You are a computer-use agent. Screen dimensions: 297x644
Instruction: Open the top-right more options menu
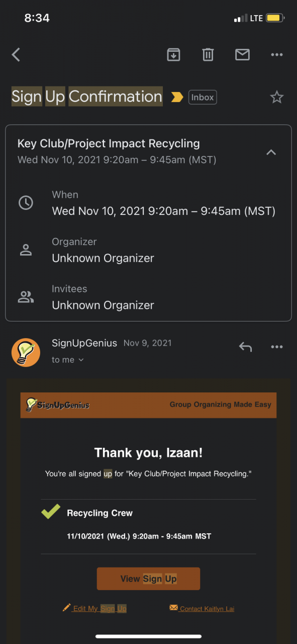[277, 55]
